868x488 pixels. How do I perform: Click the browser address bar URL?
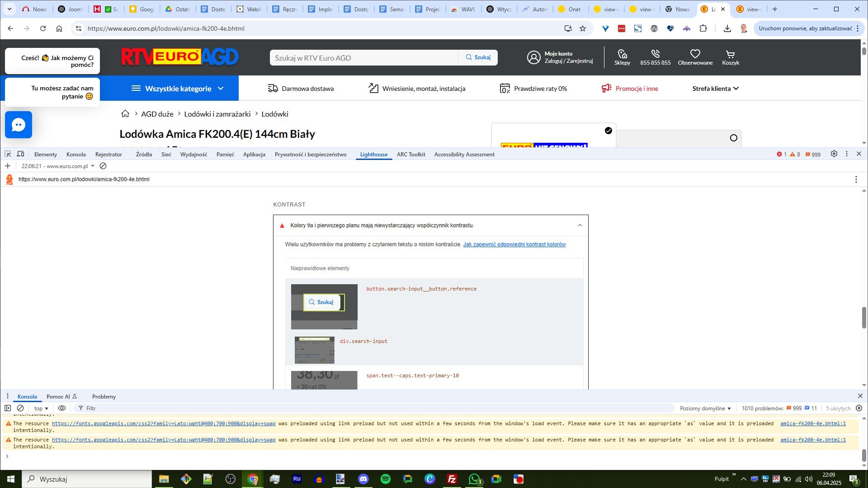(x=166, y=28)
